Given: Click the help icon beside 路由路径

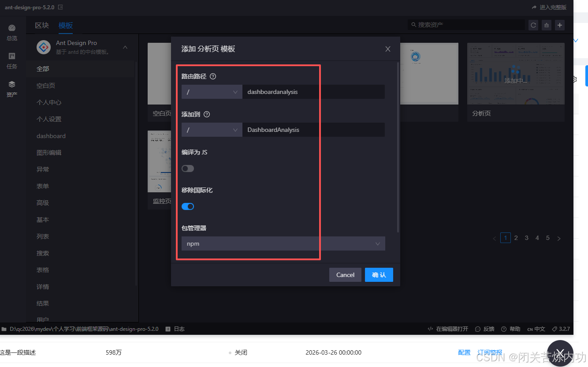Looking at the screenshot, I should click(x=213, y=76).
